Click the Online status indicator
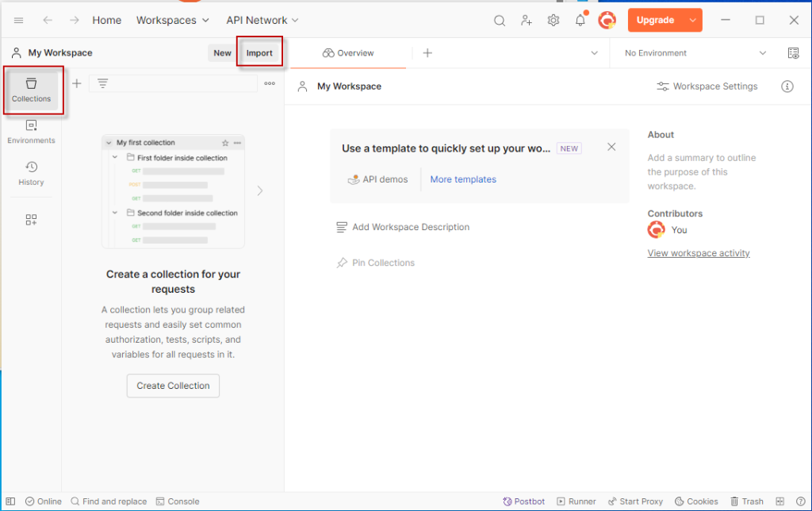 tap(44, 501)
